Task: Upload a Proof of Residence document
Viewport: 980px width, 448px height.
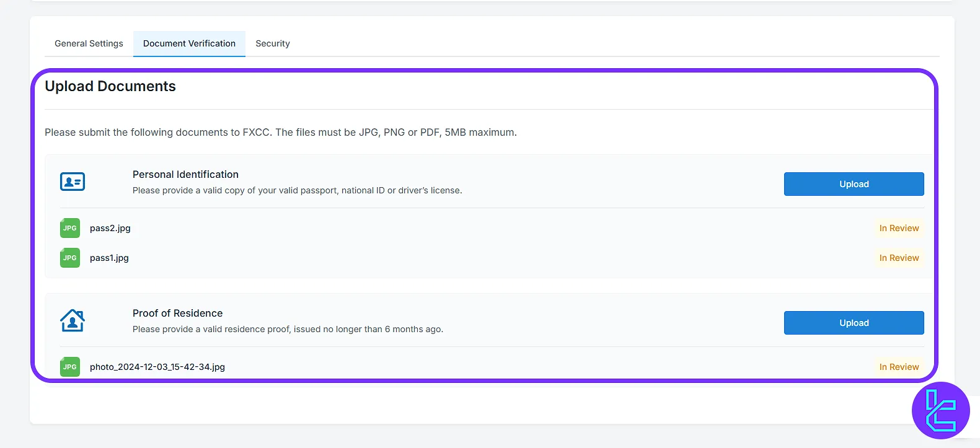Action: coord(854,323)
